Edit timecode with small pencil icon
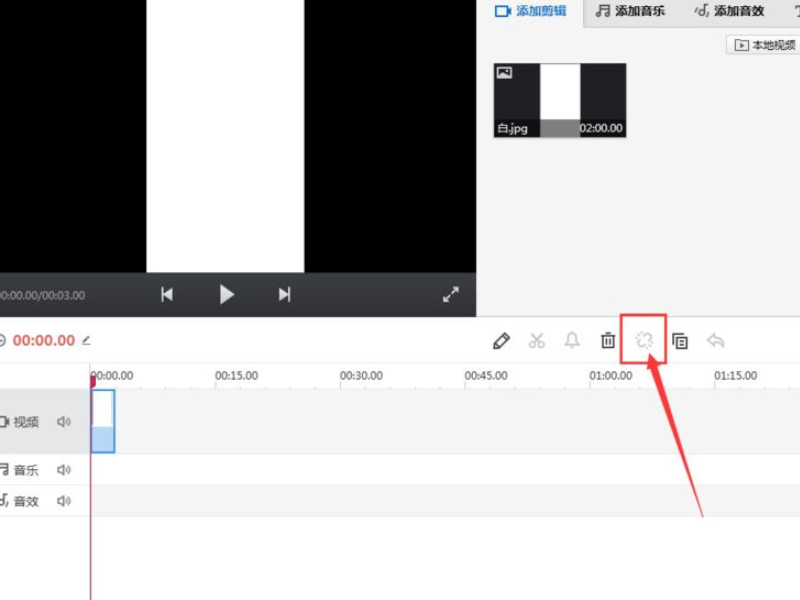 point(86,341)
